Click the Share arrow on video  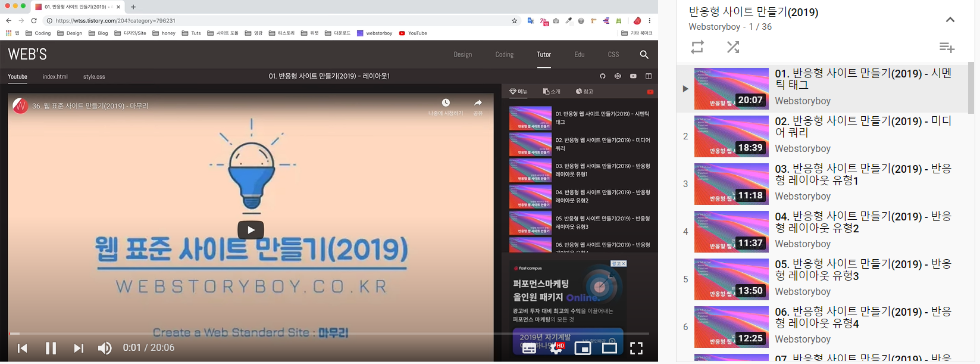tap(478, 103)
